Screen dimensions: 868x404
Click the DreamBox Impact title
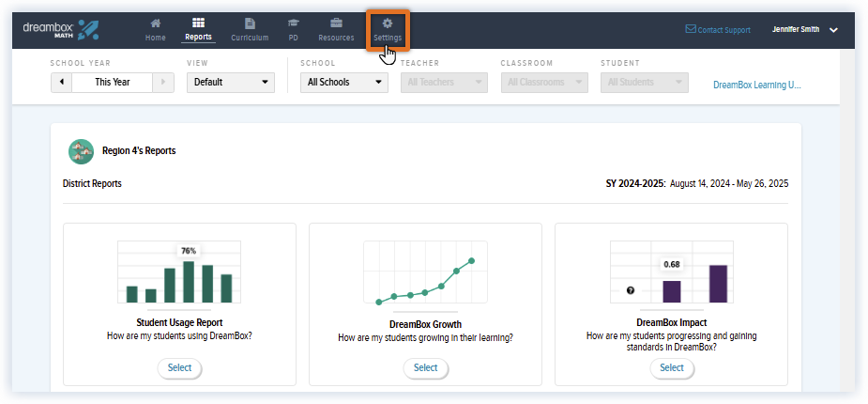click(672, 322)
